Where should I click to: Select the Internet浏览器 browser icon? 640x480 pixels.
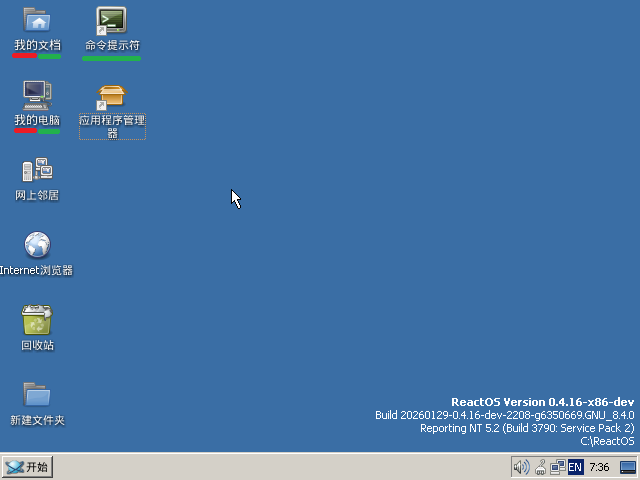[37, 245]
